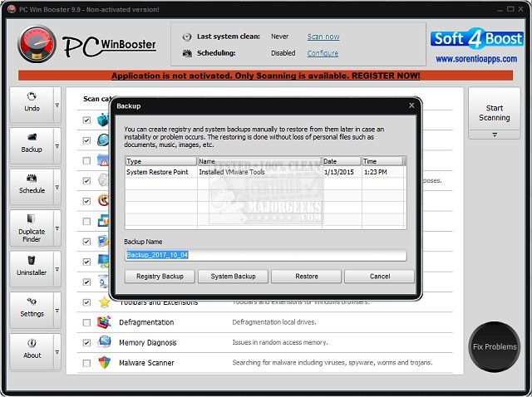Image resolution: width=532 pixels, height=397 pixels.
Task: Cancel the Backup dialog
Action: 380,277
